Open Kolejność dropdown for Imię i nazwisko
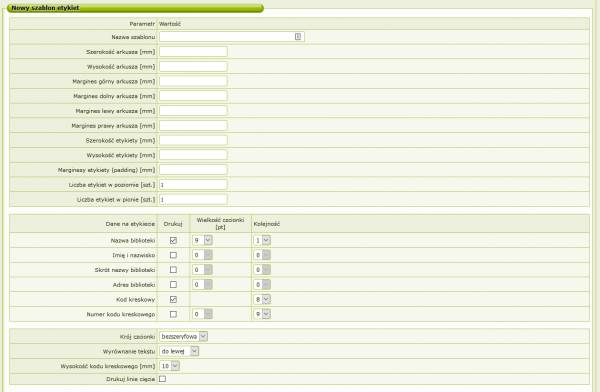The width and height of the screenshot is (600, 392). (262, 255)
